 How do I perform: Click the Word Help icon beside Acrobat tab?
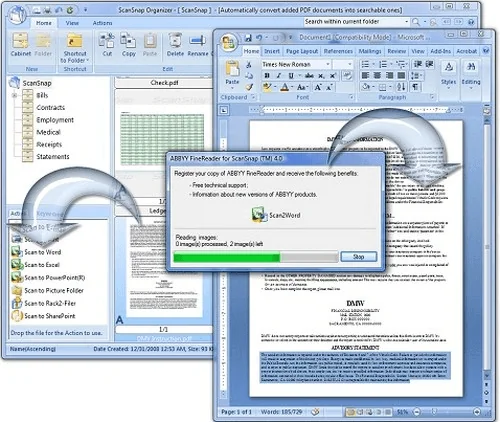point(486,51)
